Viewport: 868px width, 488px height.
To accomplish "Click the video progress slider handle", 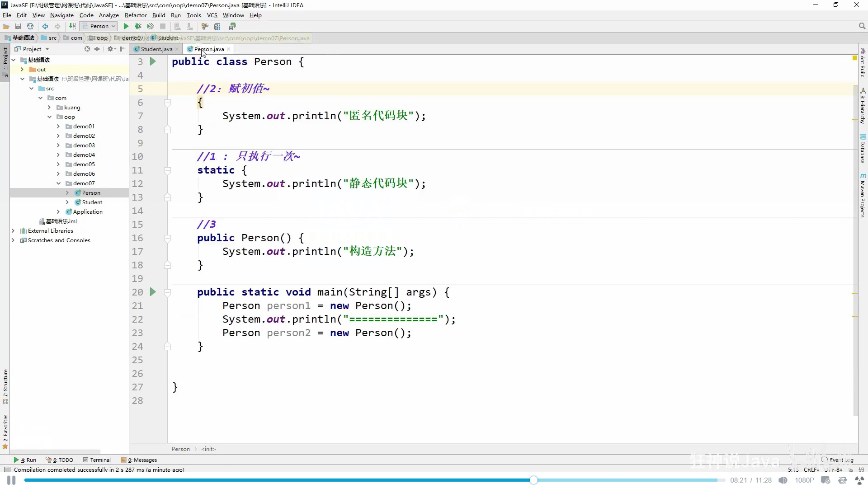I will pyautogui.click(x=533, y=480).
